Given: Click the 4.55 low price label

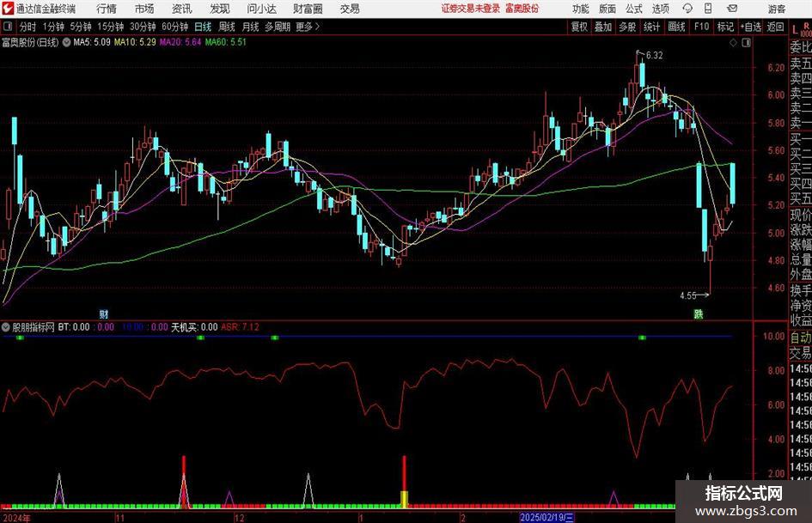Looking at the screenshot, I should tap(688, 295).
